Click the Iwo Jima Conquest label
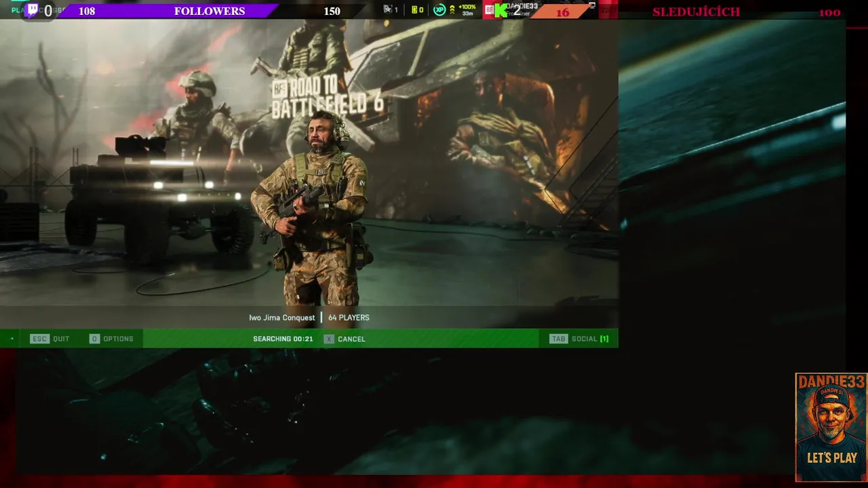This screenshot has width=868, height=488. pos(281,317)
